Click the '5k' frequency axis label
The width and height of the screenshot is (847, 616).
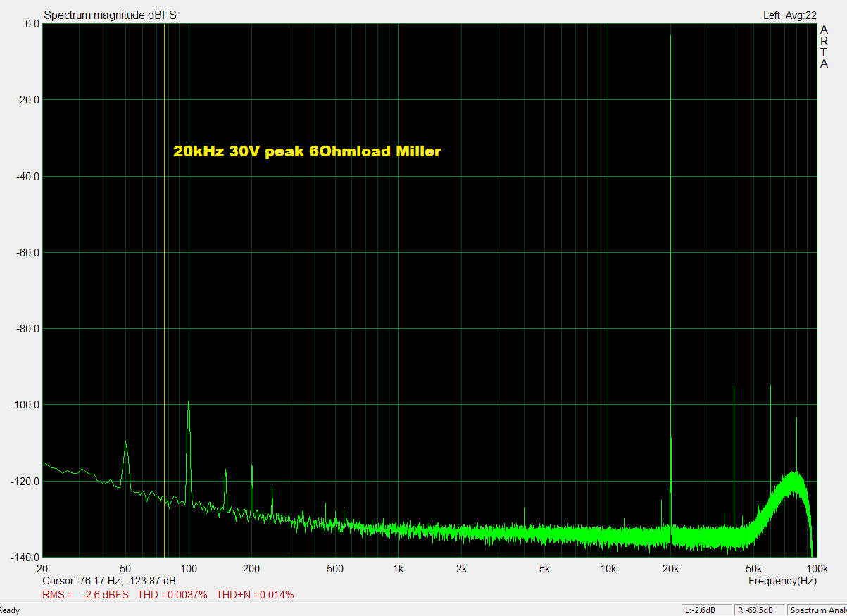[545, 569]
